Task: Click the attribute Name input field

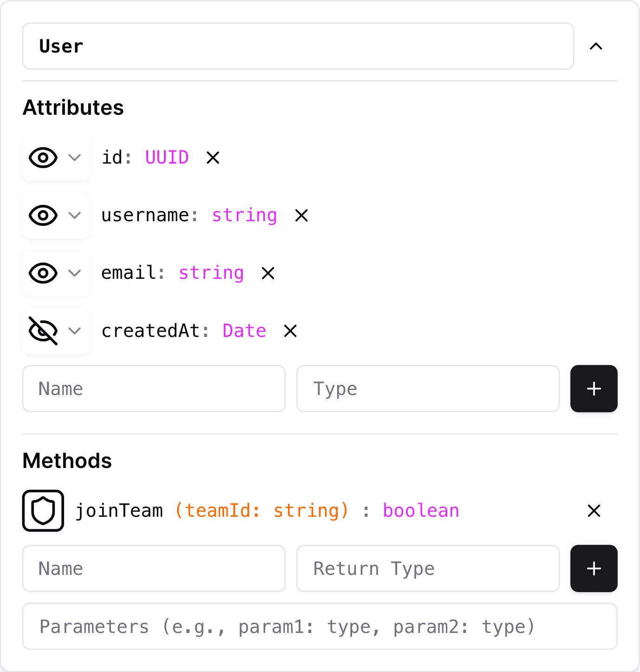Action: (x=154, y=389)
